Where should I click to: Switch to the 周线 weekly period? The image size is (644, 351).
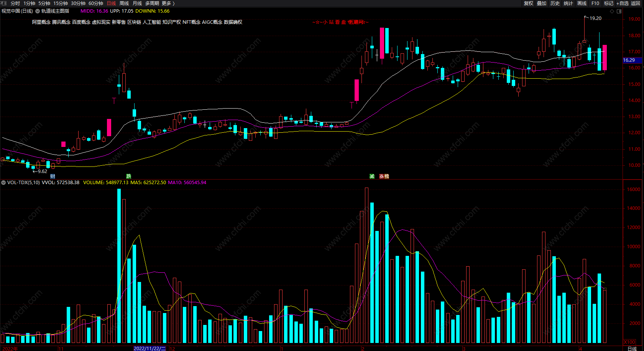tap(124, 3)
